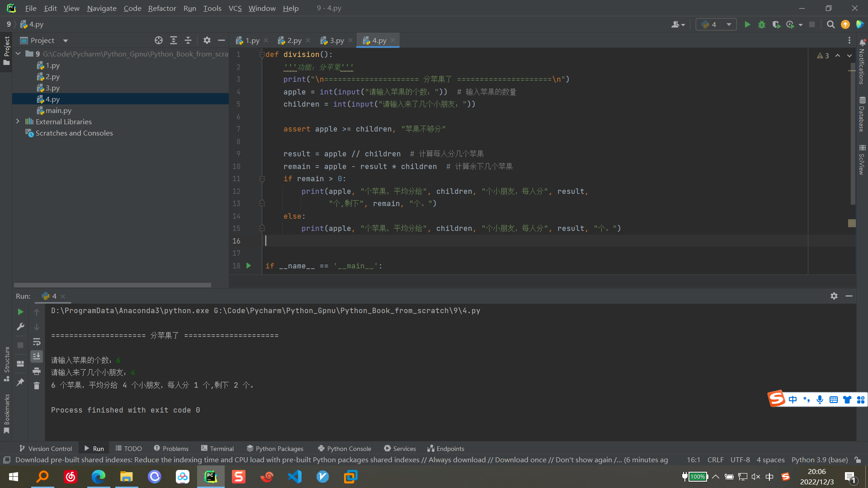Screen dimensions: 868x488
Task: Collapse all in Project panel
Action: (x=188, y=40)
